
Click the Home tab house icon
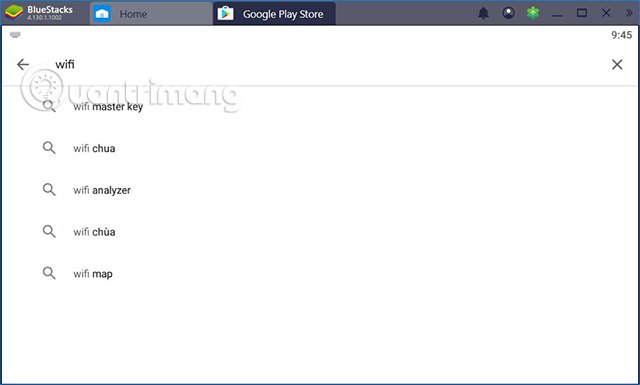pyautogui.click(x=102, y=14)
